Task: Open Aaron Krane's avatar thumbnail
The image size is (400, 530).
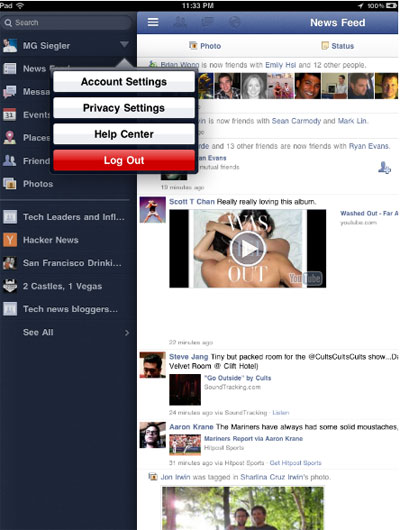Action: (x=152, y=435)
